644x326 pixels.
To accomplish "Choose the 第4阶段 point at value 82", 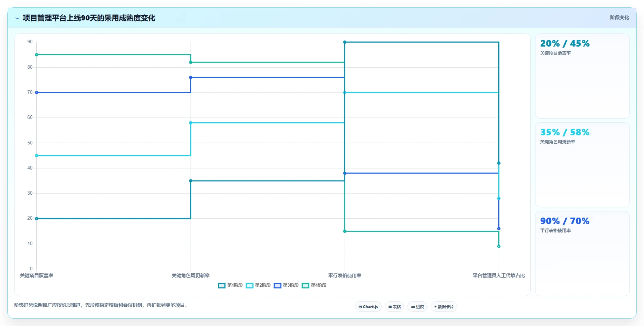I will pos(191,62).
